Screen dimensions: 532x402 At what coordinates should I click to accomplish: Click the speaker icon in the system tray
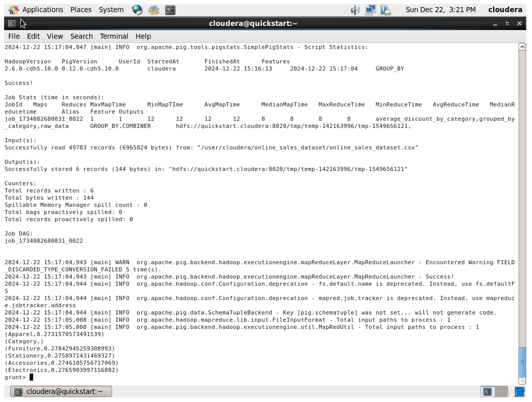pyautogui.click(x=355, y=10)
